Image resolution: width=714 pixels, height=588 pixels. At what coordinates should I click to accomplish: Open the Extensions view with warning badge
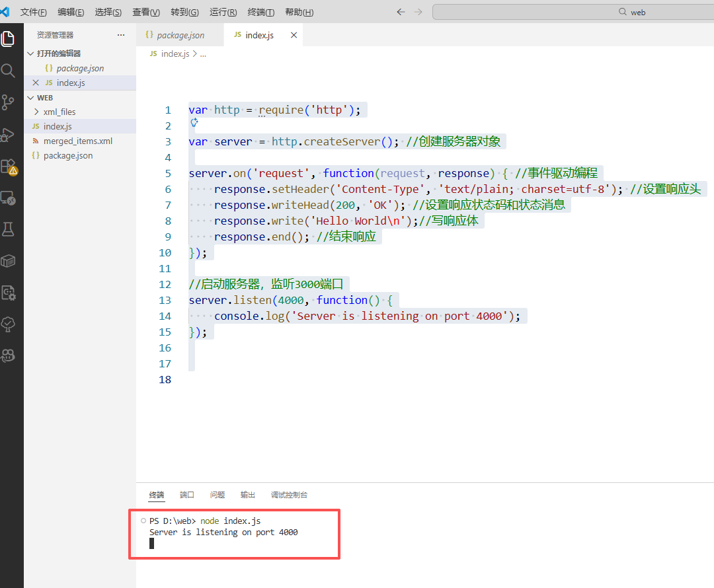point(9,166)
